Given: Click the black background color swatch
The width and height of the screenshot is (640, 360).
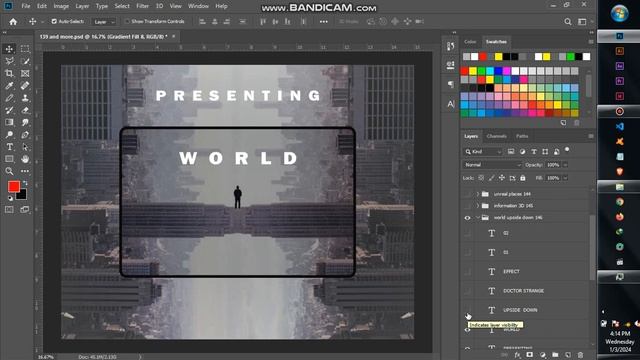Looking at the screenshot, I should click(23, 196).
